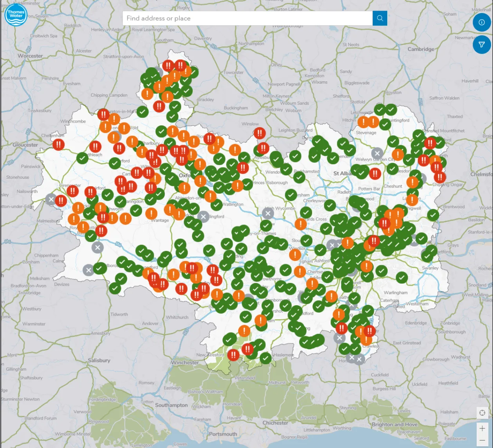Screen dimensions: 493x448
Task: Select the red alert marker near Potters Bar
Action: coord(375,173)
